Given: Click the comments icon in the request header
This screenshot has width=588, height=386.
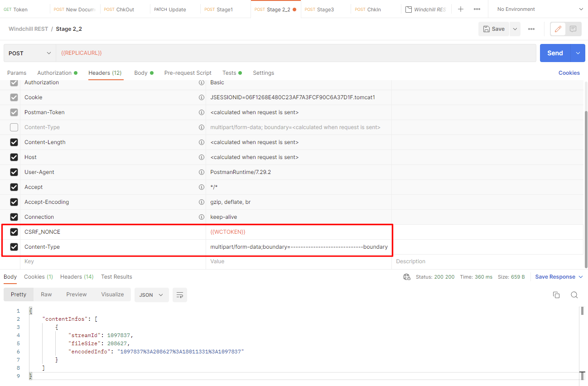Looking at the screenshot, I should 573,29.
